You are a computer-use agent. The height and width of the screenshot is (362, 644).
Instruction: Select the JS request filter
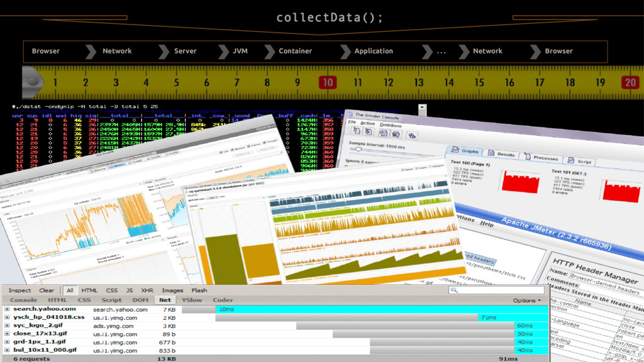click(x=130, y=290)
